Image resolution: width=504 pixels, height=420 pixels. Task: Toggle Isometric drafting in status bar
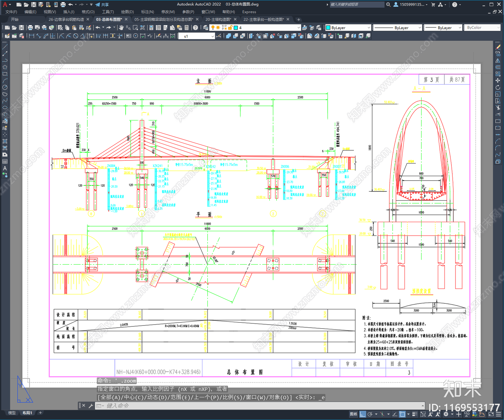click(x=382, y=414)
